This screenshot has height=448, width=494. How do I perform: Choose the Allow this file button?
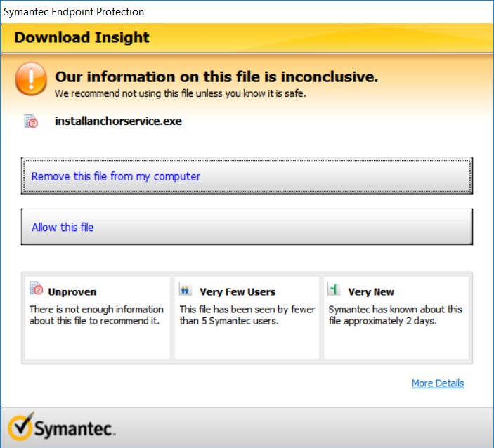pyautogui.click(x=247, y=227)
